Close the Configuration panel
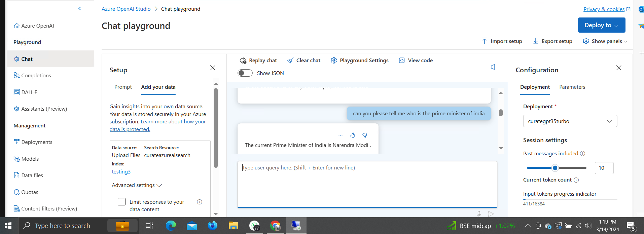This screenshot has height=234, width=644. [619, 68]
